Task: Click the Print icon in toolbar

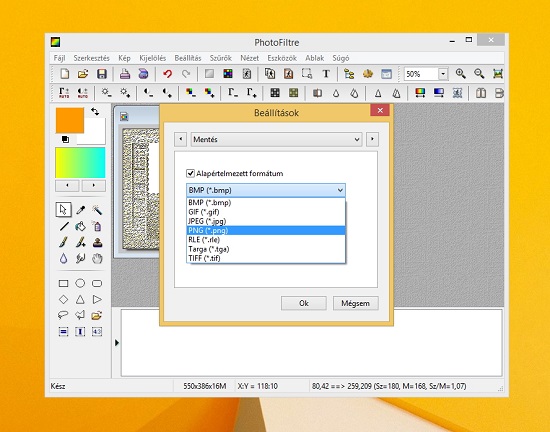Action: click(x=125, y=74)
